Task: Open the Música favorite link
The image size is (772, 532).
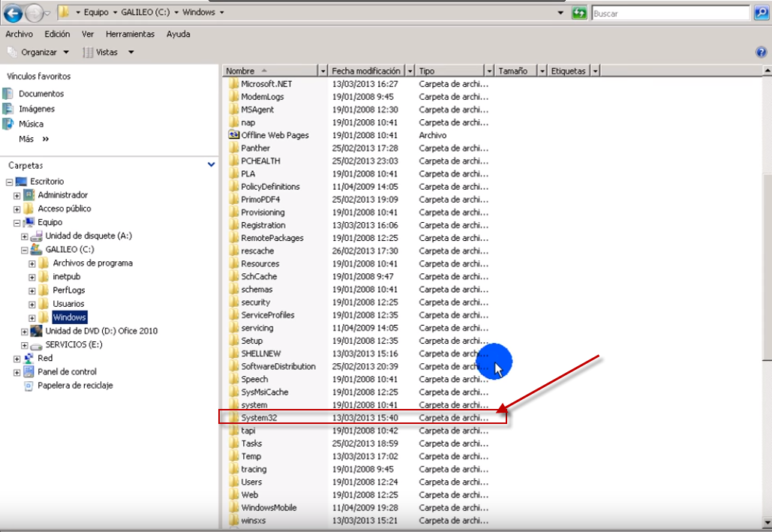Action: 31,124
